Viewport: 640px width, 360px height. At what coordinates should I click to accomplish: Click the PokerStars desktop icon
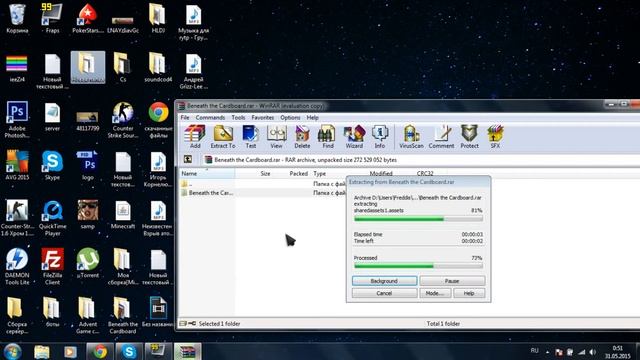[88, 18]
